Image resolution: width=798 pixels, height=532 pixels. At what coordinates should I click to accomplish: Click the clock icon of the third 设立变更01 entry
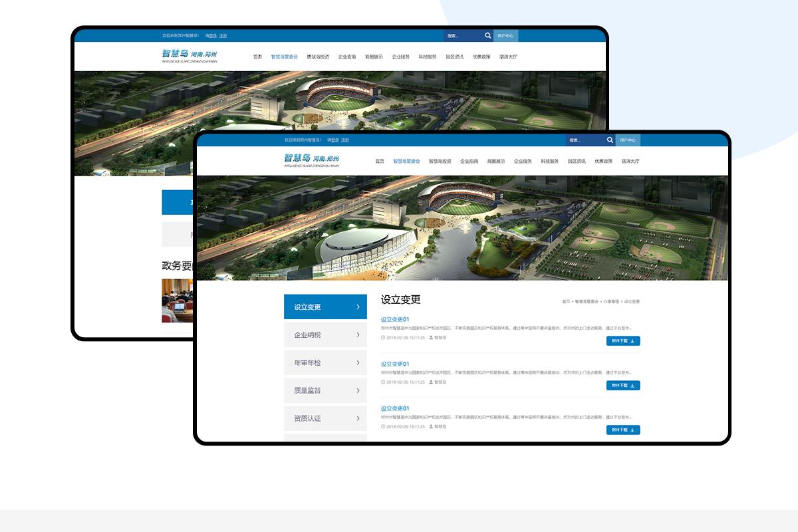tap(383, 427)
